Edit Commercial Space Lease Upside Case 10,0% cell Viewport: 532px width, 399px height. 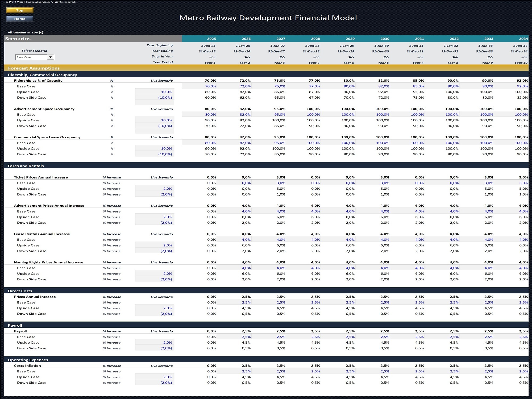pos(155,148)
